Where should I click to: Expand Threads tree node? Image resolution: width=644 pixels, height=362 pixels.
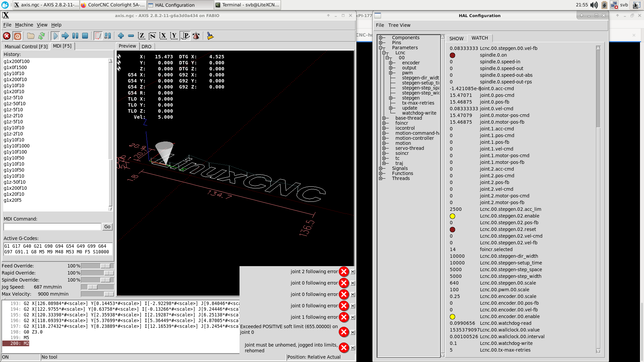click(x=381, y=179)
